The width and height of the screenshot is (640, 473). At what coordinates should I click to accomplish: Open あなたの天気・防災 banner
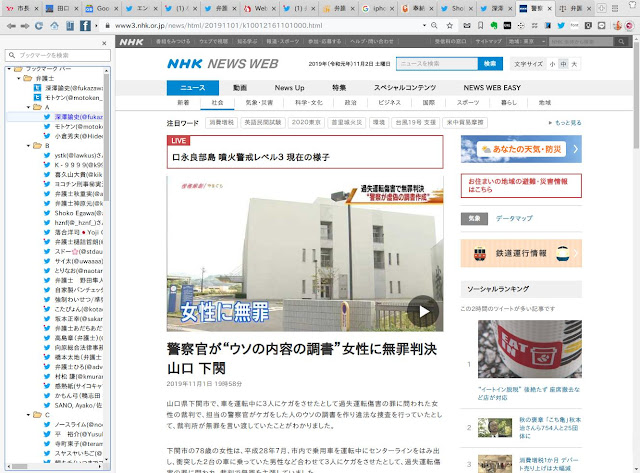521,149
